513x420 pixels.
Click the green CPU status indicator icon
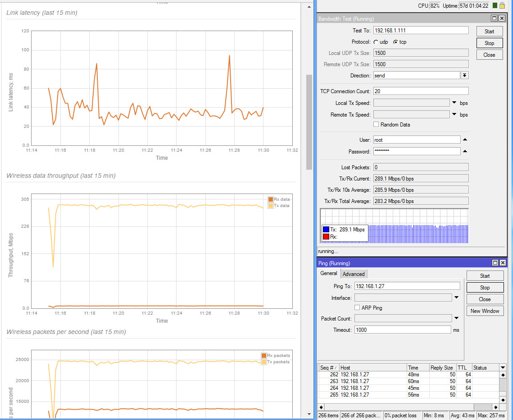[495, 5]
